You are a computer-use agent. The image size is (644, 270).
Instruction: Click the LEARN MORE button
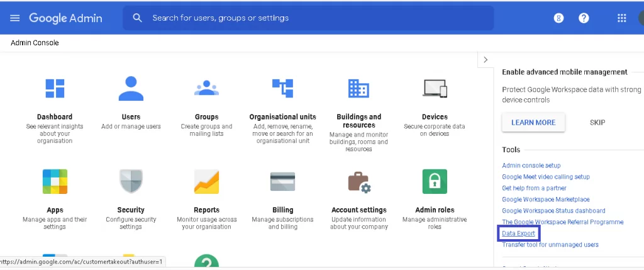pyautogui.click(x=533, y=123)
